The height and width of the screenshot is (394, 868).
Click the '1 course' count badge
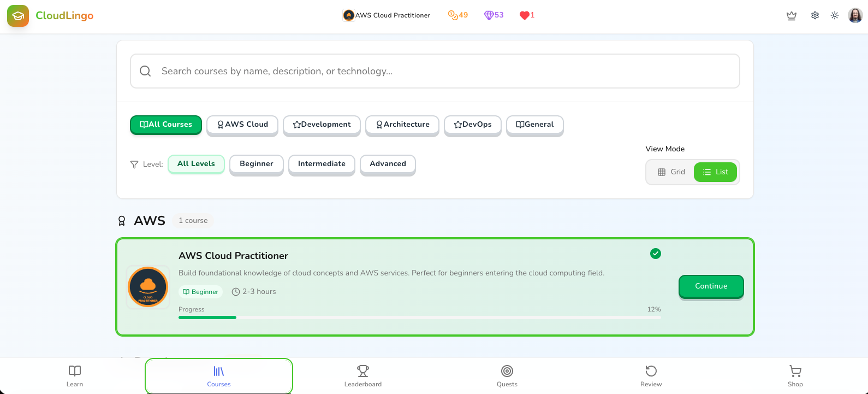pyautogui.click(x=193, y=221)
